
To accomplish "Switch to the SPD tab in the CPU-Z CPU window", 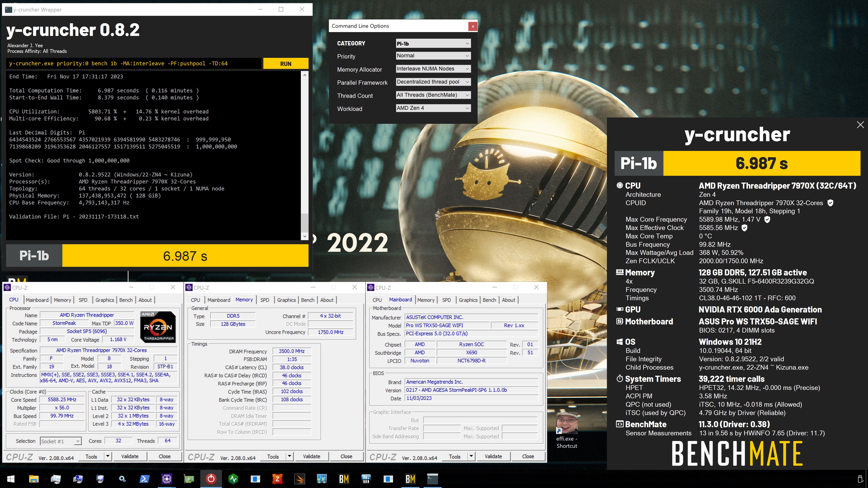I will 83,300.
